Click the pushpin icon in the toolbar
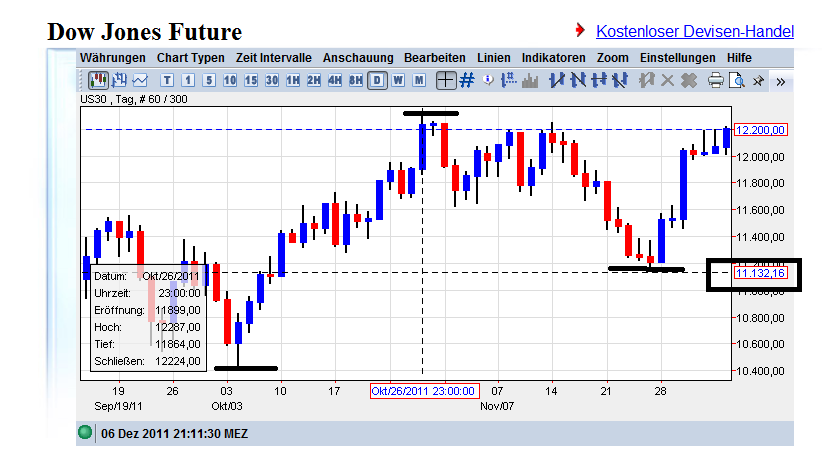Screen dimensions: 831x474 pyautogui.click(x=758, y=81)
